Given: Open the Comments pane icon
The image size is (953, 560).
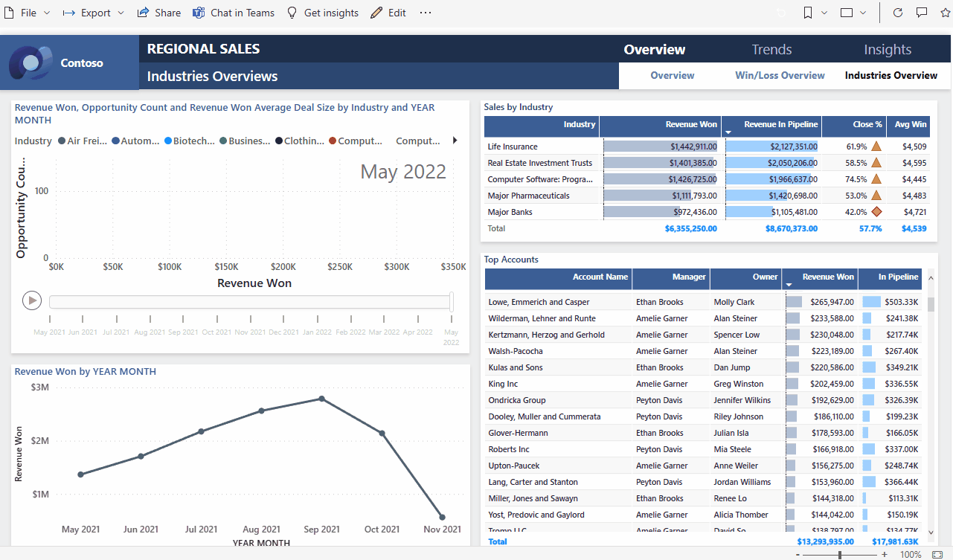Looking at the screenshot, I should [x=922, y=13].
